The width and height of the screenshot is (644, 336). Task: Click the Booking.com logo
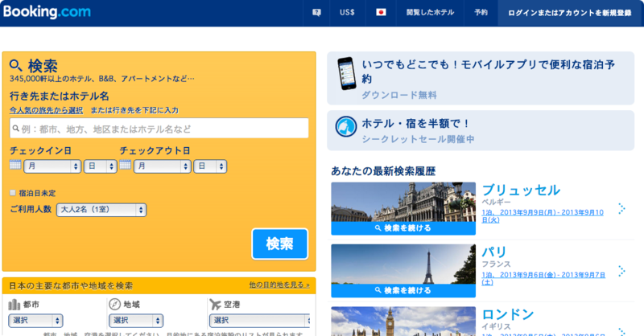[47, 11]
